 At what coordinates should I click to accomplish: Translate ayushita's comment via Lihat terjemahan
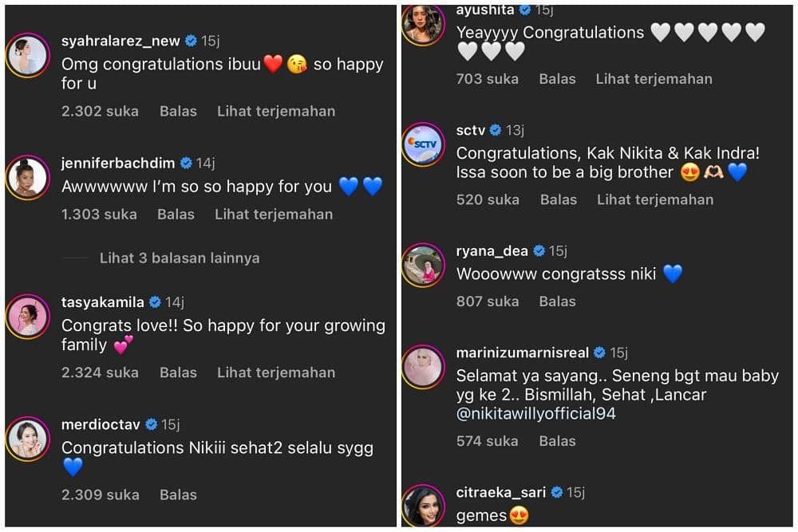[654, 79]
